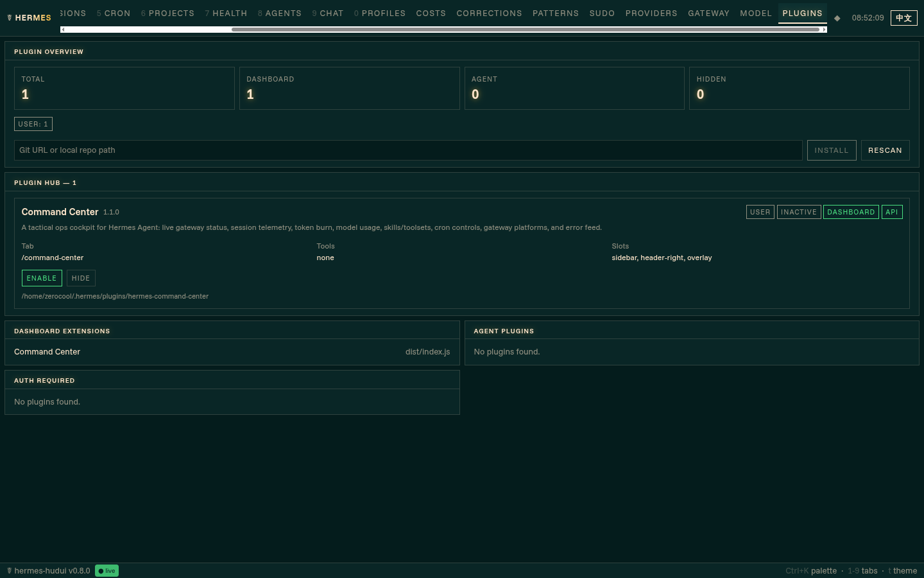Open the Chat tab

(x=327, y=13)
